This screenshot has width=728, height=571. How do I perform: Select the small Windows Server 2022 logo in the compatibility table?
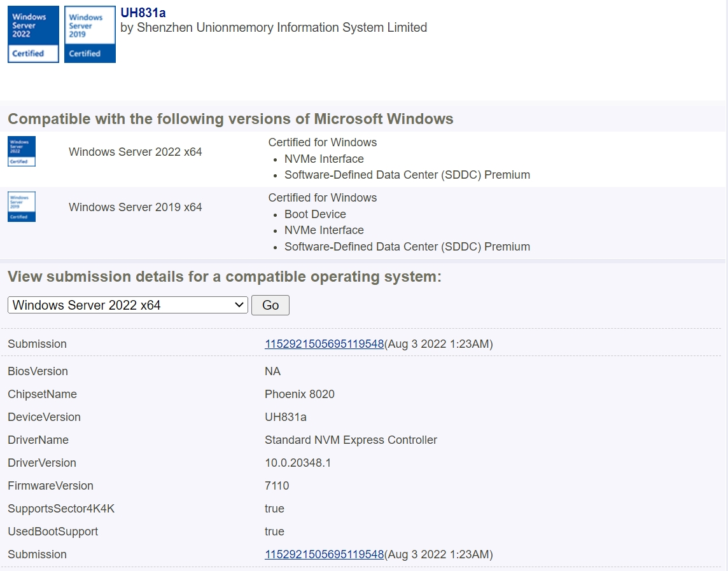[22, 151]
